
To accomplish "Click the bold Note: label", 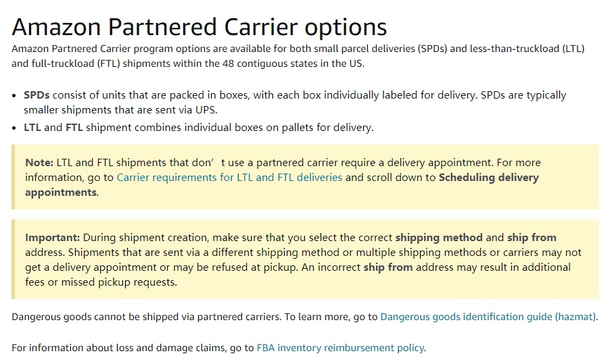I will click(39, 163).
